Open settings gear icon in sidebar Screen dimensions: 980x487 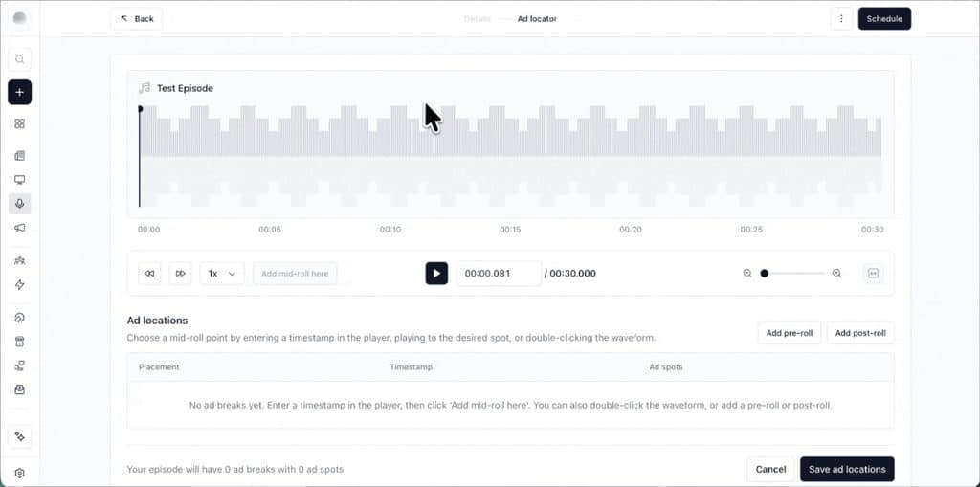[x=19, y=474]
